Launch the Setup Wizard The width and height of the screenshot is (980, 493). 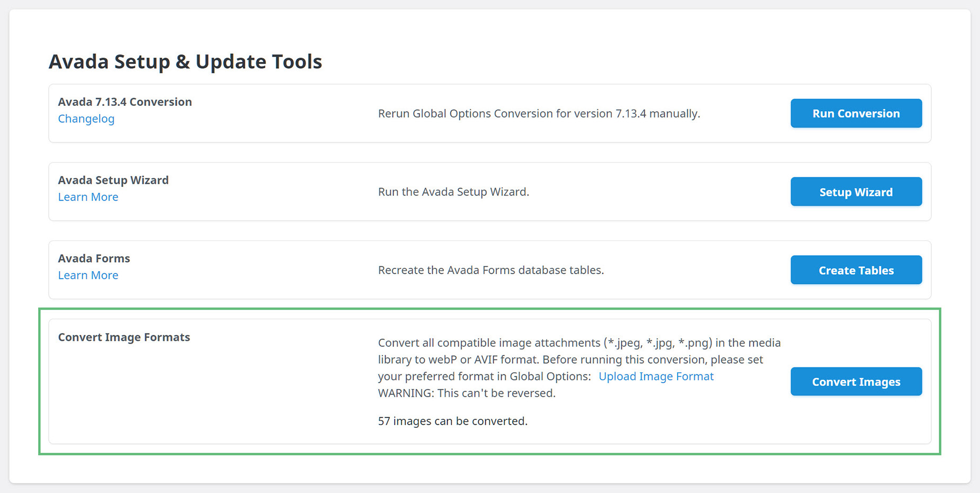point(856,192)
